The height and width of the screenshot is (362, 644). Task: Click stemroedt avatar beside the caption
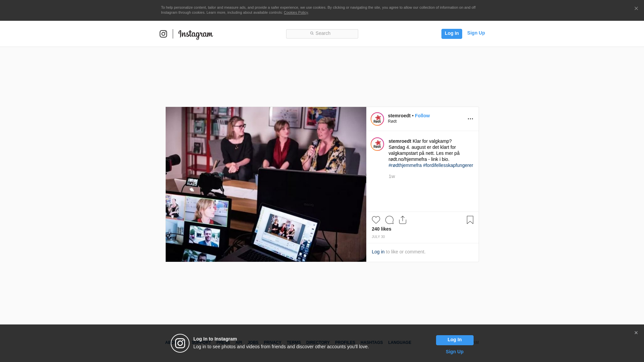(377, 144)
